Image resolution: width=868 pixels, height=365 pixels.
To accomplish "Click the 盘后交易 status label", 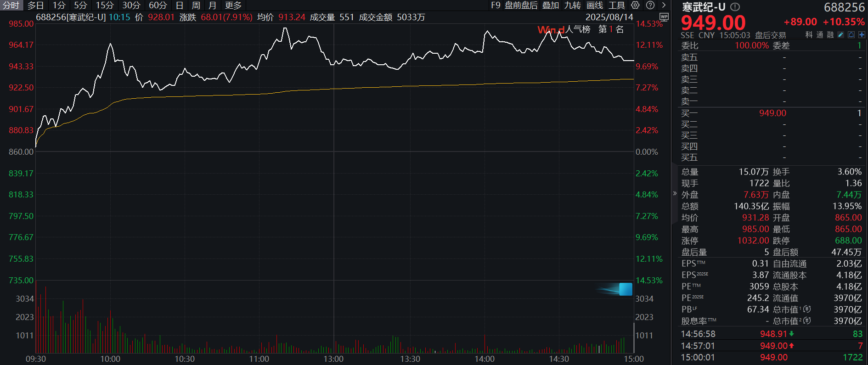I will 770,35.
